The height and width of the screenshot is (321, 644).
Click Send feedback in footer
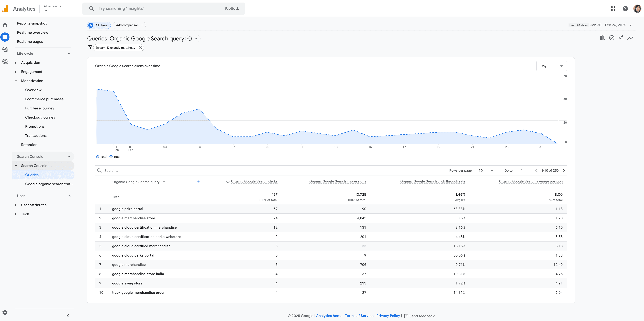tap(419, 316)
